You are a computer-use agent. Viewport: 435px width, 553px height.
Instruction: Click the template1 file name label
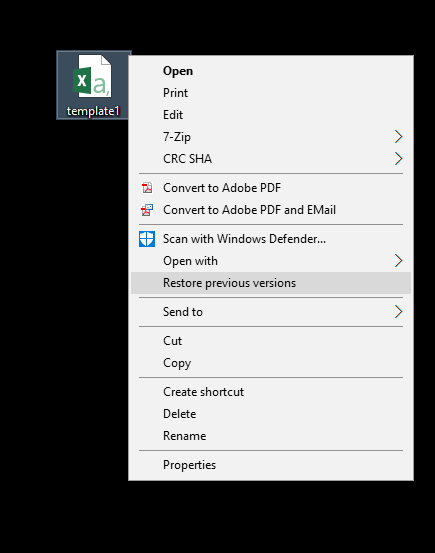[93, 111]
